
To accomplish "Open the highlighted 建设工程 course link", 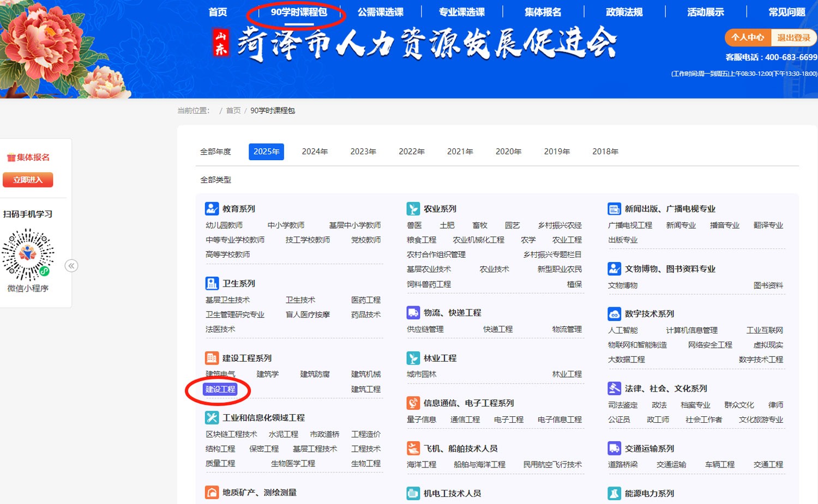I will [220, 389].
